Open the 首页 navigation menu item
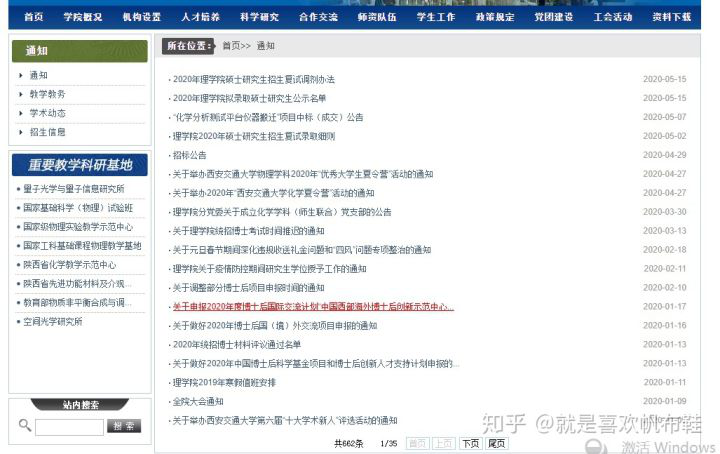Screen dimensions: 720x454 [x=34, y=17]
